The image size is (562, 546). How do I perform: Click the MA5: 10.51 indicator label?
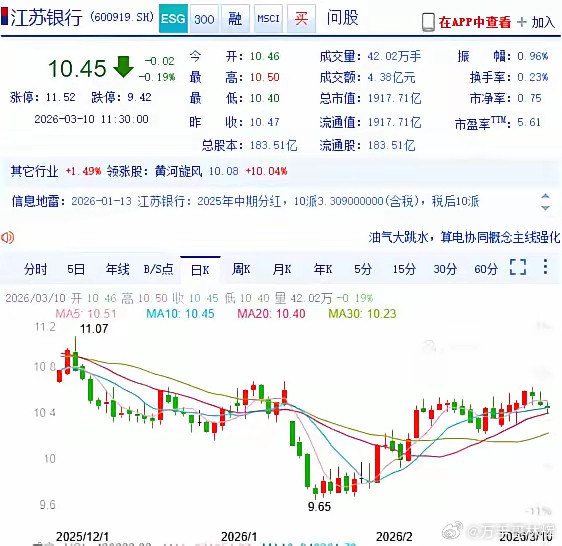coord(86,314)
